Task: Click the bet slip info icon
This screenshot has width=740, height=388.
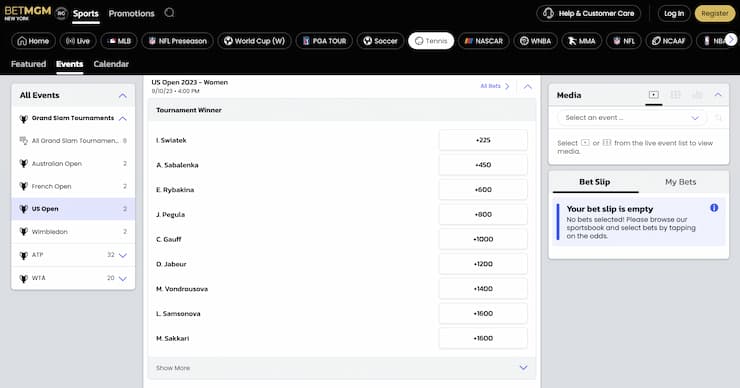Action: 714,208
